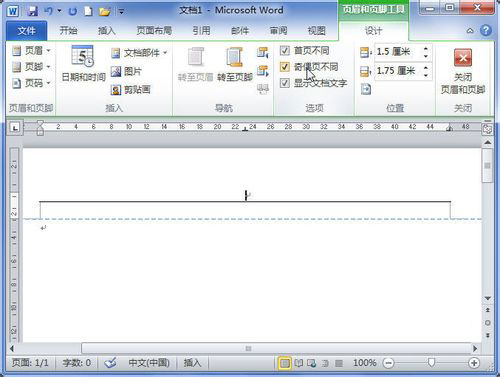Switch to 页面布局 tab
The width and height of the screenshot is (500, 377).
click(x=154, y=31)
